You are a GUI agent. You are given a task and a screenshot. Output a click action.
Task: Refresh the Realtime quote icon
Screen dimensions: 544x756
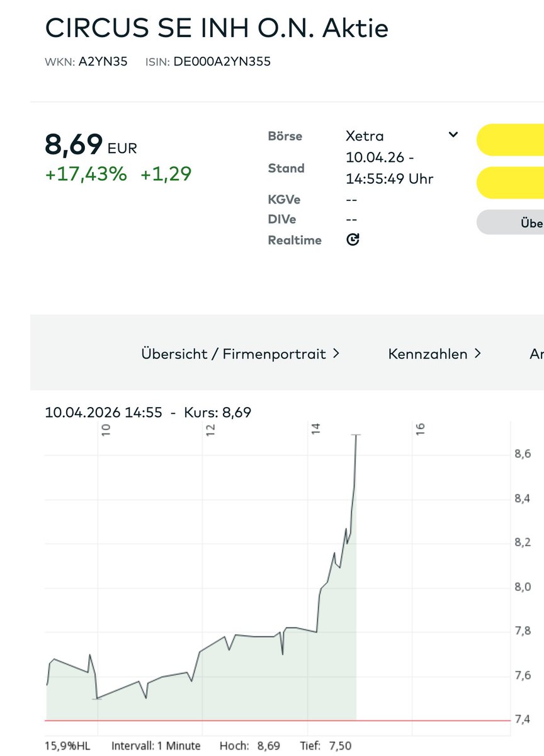click(x=353, y=239)
